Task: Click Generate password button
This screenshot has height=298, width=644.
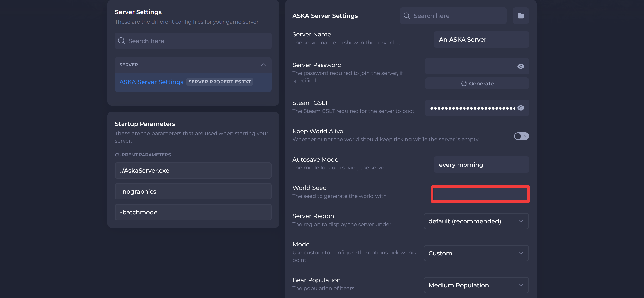Action: [477, 83]
